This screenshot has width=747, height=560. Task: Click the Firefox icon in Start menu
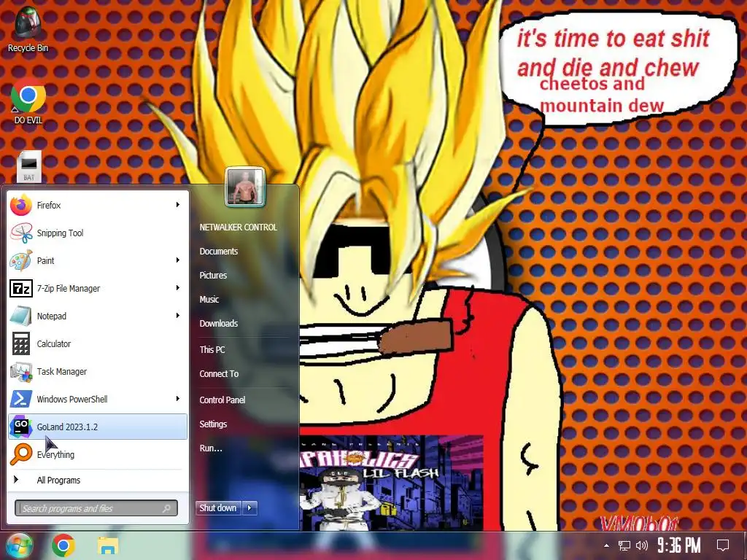tap(21, 205)
